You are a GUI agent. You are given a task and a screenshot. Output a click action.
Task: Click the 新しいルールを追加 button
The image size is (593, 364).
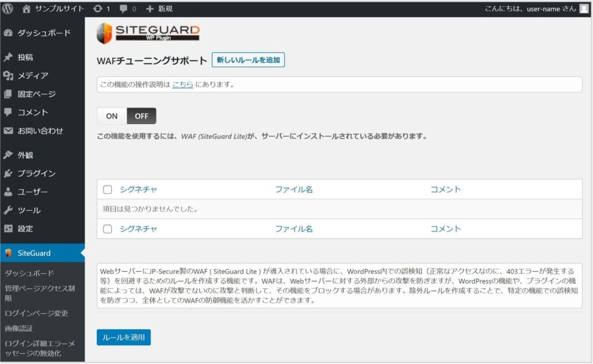click(x=248, y=60)
